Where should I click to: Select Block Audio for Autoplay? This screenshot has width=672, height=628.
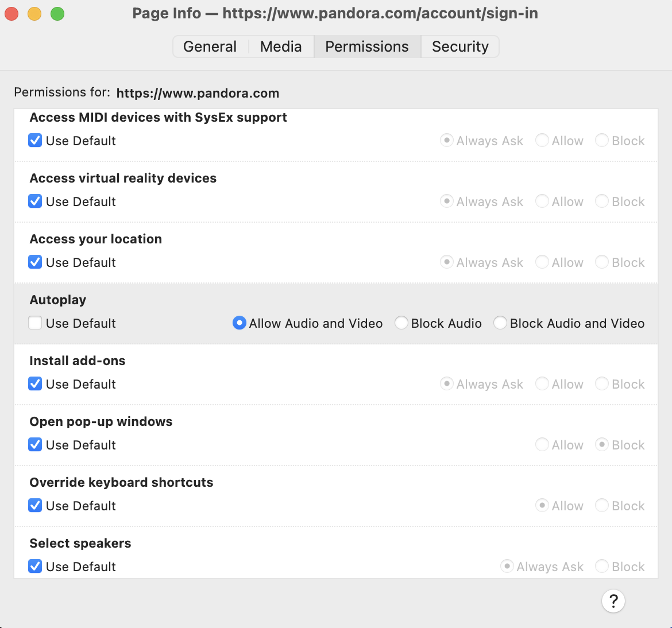(401, 323)
